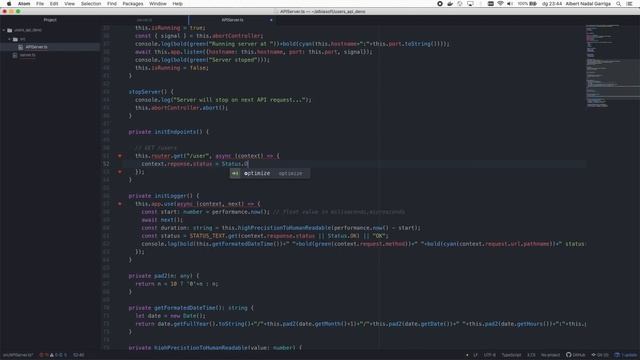640x360 pixels.
Task: Open the macOS Notification Center
Action: (630, 4)
